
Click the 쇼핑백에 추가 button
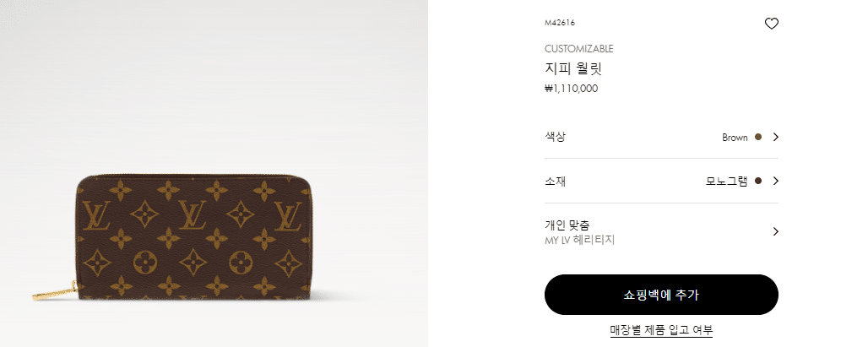point(661,295)
